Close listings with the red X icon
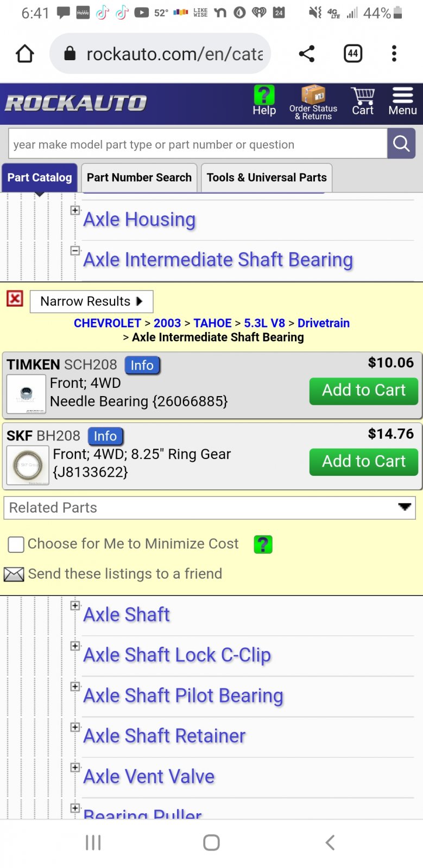This screenshot has width=423, height=868. (15, 298)
